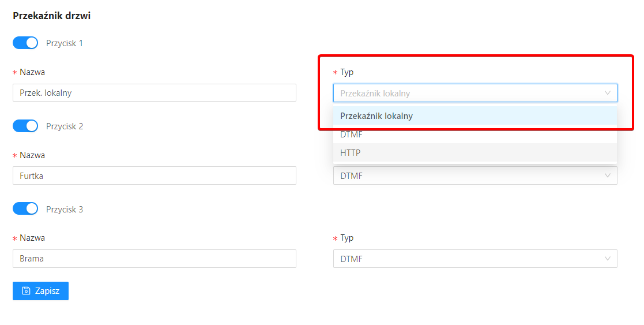Save settings with the Zapisz button
644x325 pixels.
click(x=41, y=291)
